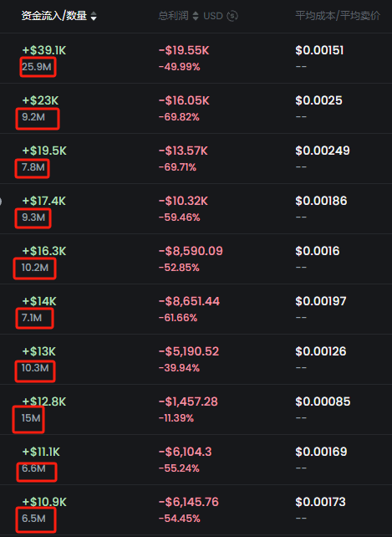Toggle USD currency switch icon
The width and height of the screenshot is (392, 537).
point(232,16)
